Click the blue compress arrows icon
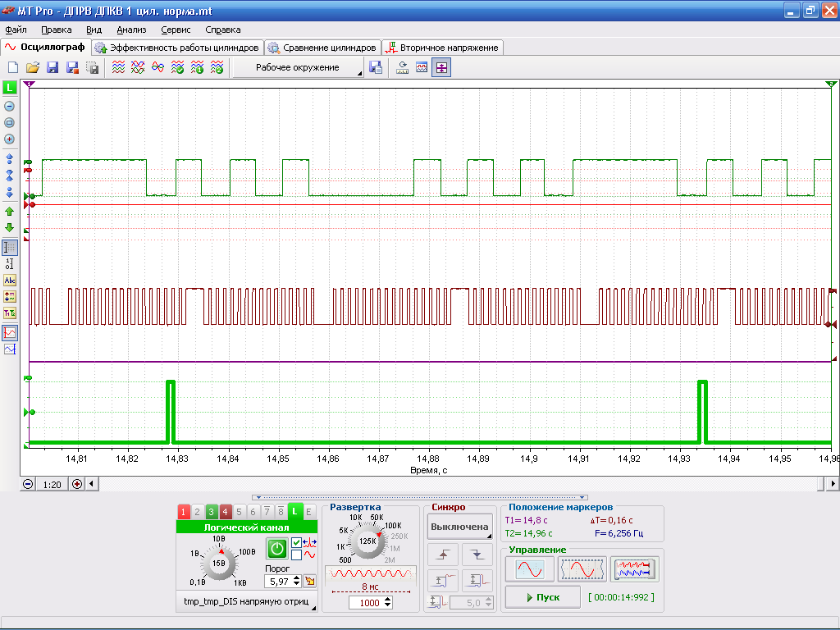The height and width of the screenshot is (630, 840). coord(9,176)
